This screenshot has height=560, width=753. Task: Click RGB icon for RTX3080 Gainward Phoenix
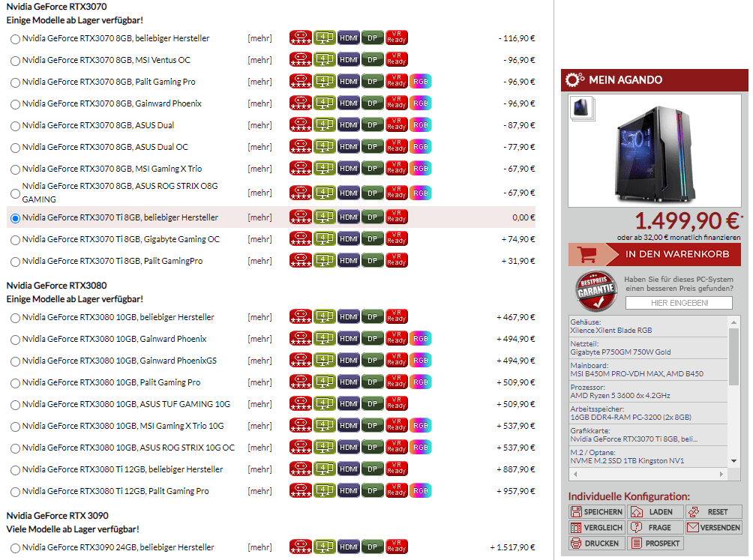(421, 338)
